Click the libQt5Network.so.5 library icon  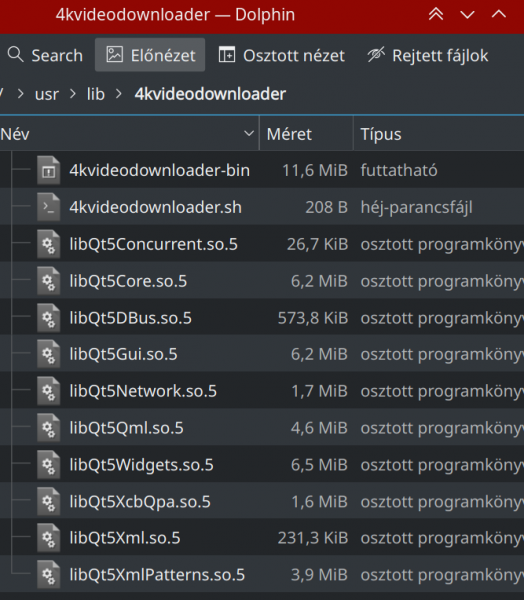[49, 391]
